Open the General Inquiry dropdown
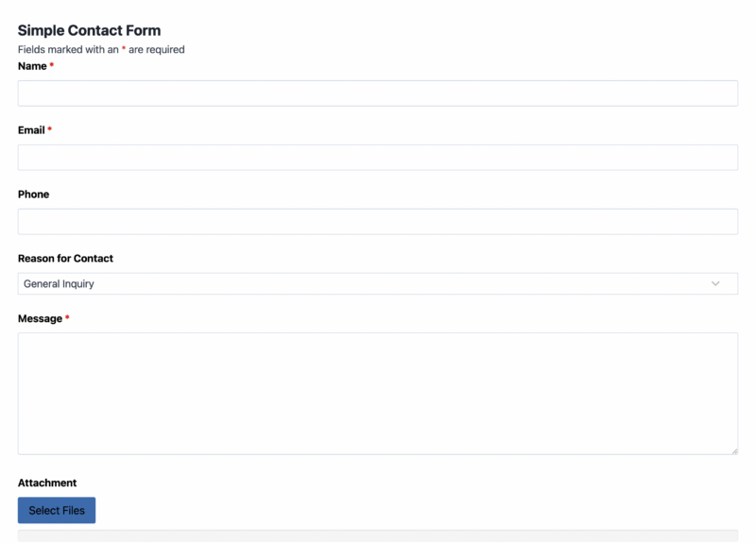Screen dimensions: 756x543 [x=377, y=283]
